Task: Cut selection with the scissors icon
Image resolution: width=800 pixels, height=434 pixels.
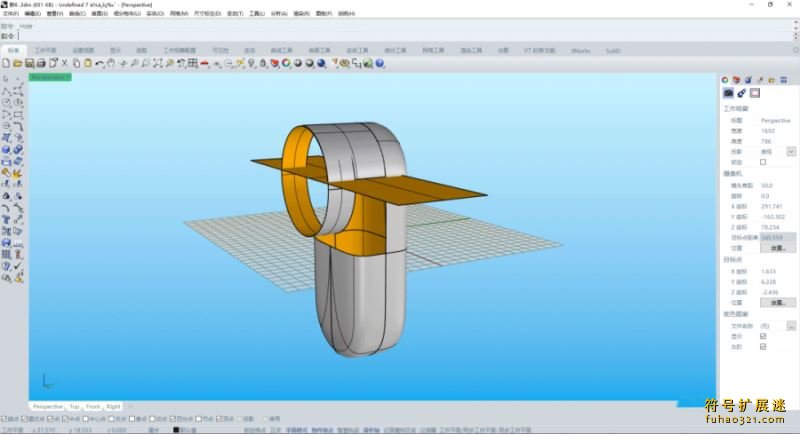Action: pos(64,63)
